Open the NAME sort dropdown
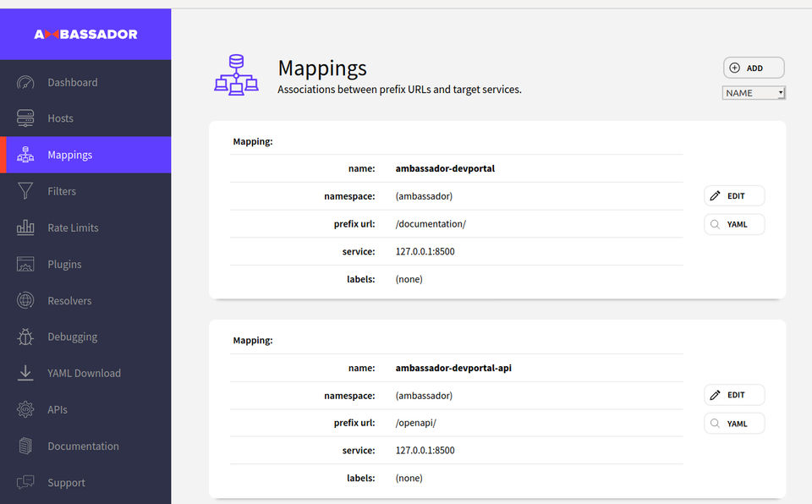812x504 pixels. (754, 93)
